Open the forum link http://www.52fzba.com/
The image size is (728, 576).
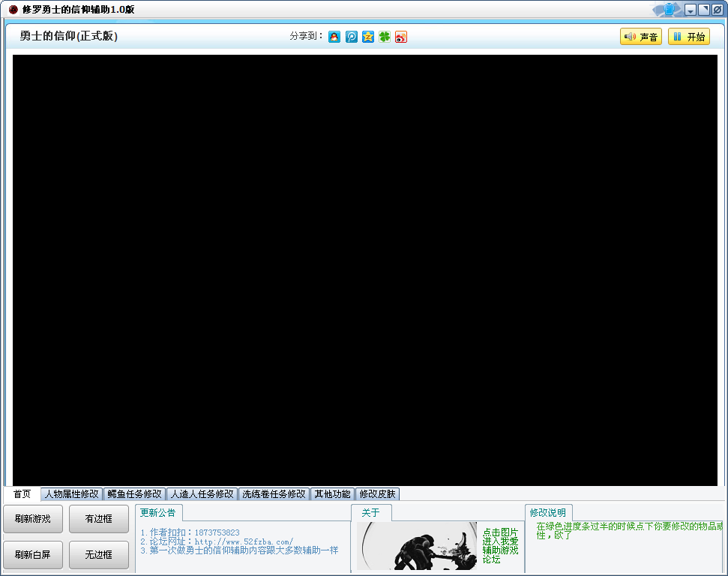244,541
